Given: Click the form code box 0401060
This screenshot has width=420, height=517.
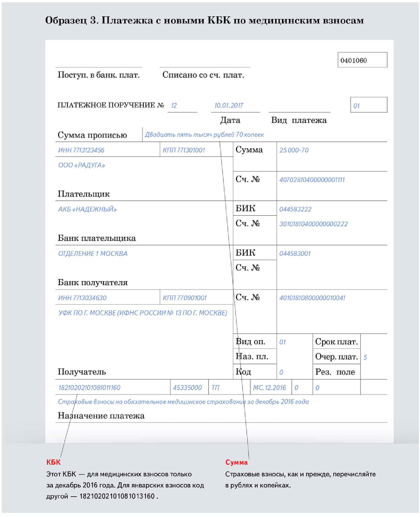Looking at the screenshot, I should point(362,60).
